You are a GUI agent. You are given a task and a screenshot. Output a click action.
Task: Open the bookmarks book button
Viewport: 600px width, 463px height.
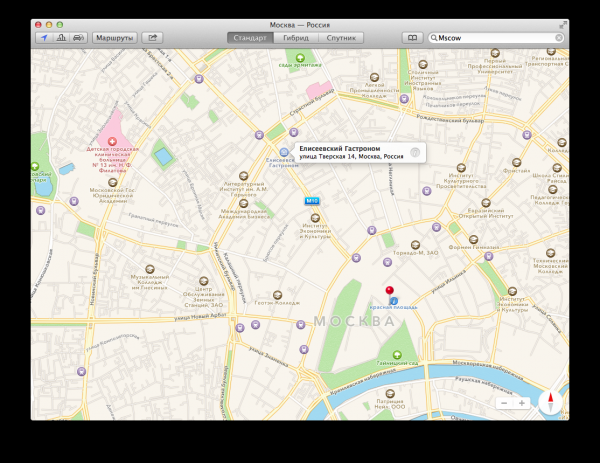(412, 38)
